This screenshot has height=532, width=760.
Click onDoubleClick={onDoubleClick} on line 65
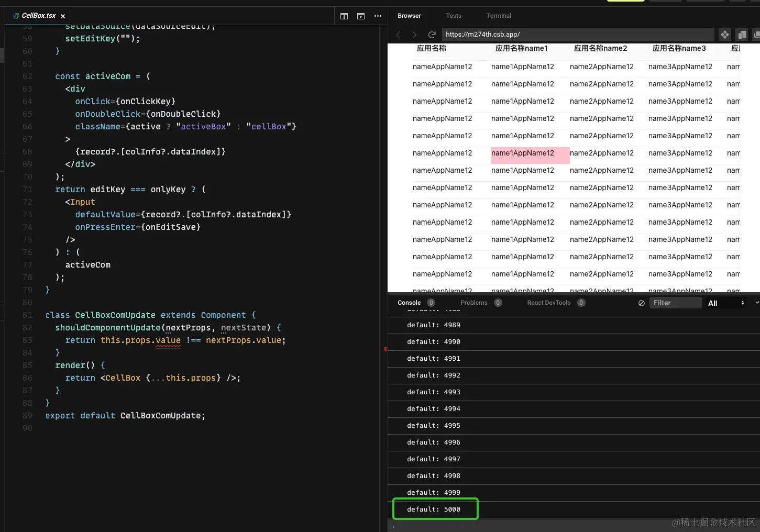pyautogui.click(x=148, y=114)
